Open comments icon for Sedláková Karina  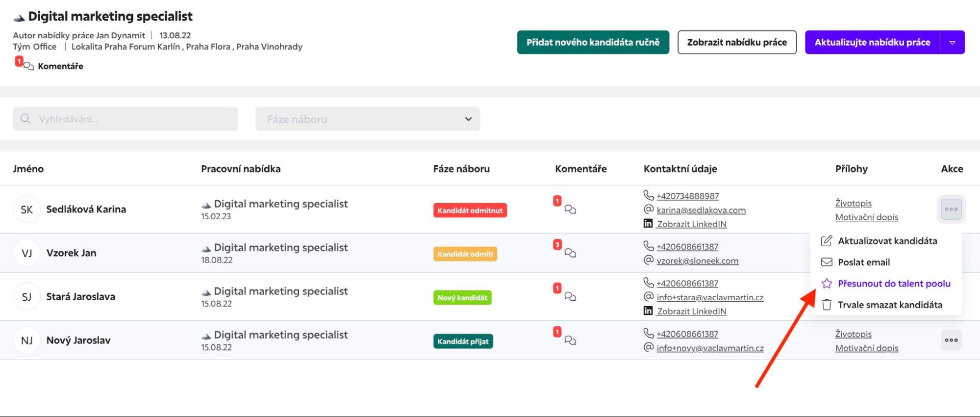click(x=570, y=209)
